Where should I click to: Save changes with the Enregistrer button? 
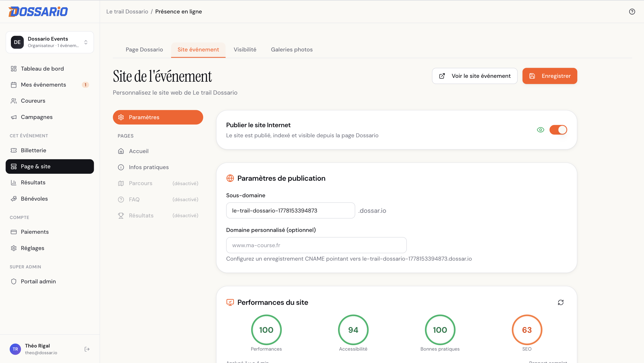(x=550, y=76)
